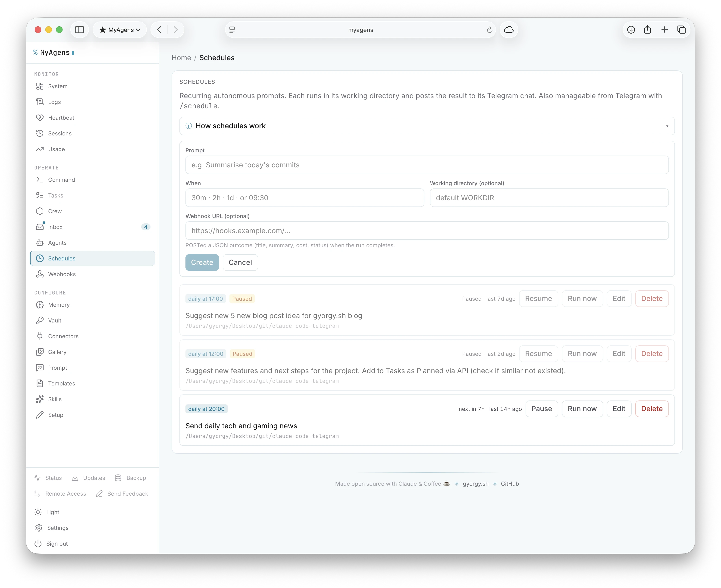Toggle the browser sidebar panel
This screenshot has height=588, width=721.
pyautogui.click(x=80, y=30)
